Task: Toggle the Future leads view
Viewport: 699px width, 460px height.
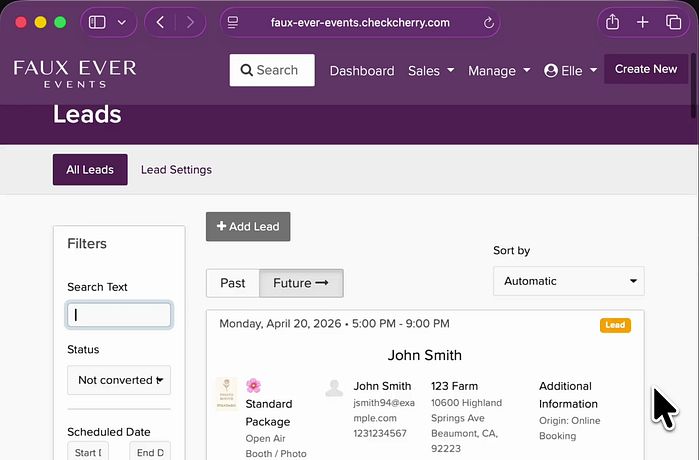Action: point(301,283)
